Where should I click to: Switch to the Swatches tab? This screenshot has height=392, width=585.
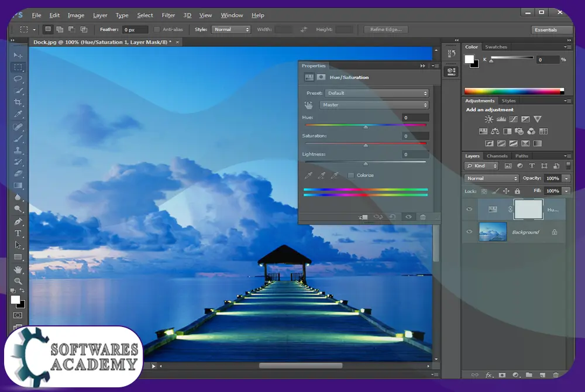point(496,47)
